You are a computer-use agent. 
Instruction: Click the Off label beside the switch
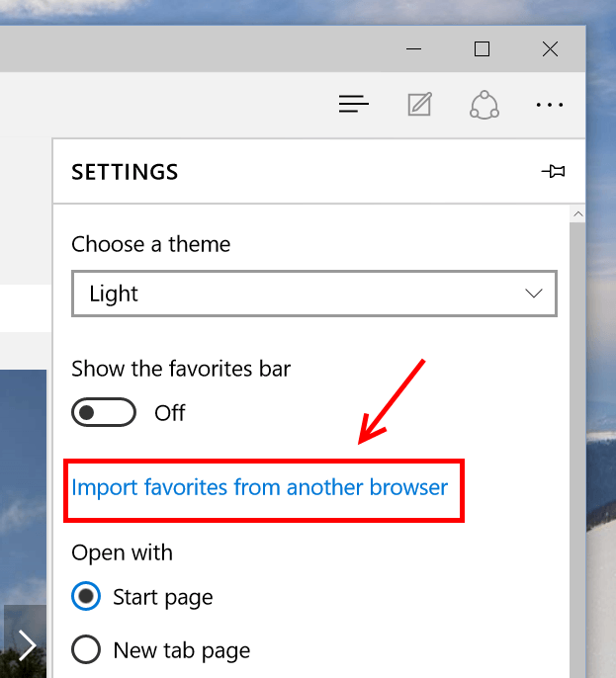[x=170, y=412]
